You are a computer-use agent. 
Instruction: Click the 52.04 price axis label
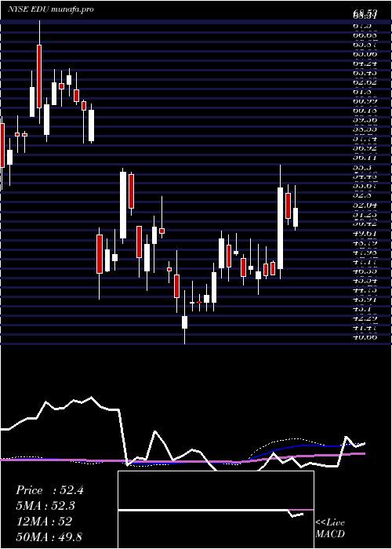(365, 205)
